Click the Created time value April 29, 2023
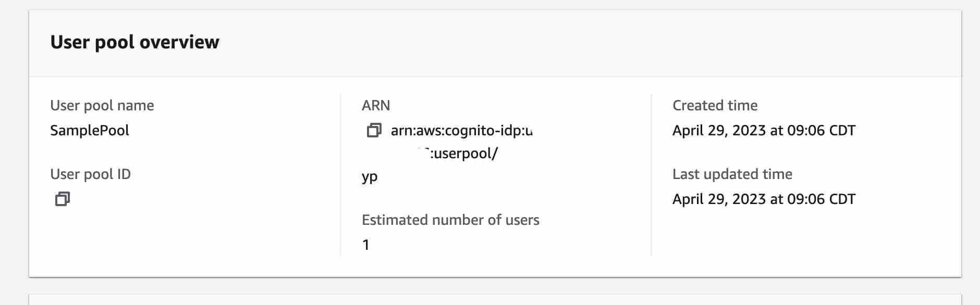Screen dimensions: 980x305 pos(763,130)
